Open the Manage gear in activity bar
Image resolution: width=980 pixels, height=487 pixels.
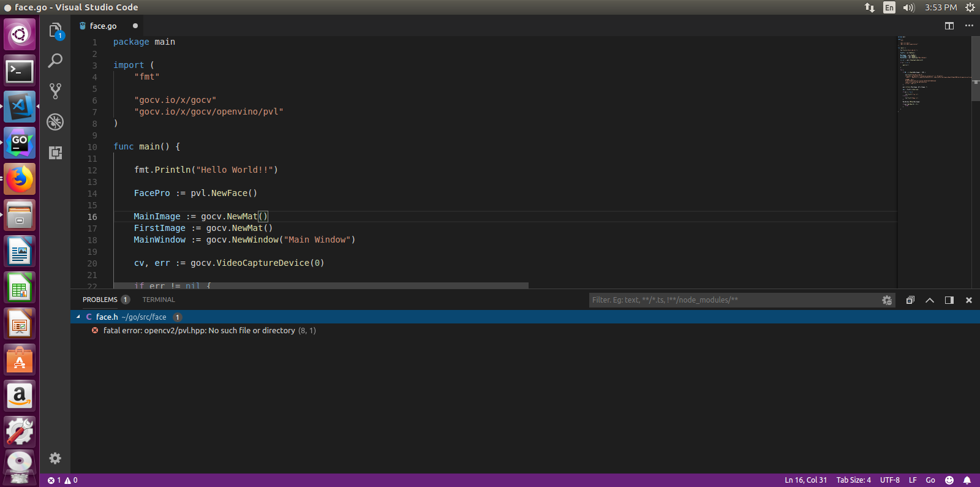pyautogui.click(x=55, y=458)
